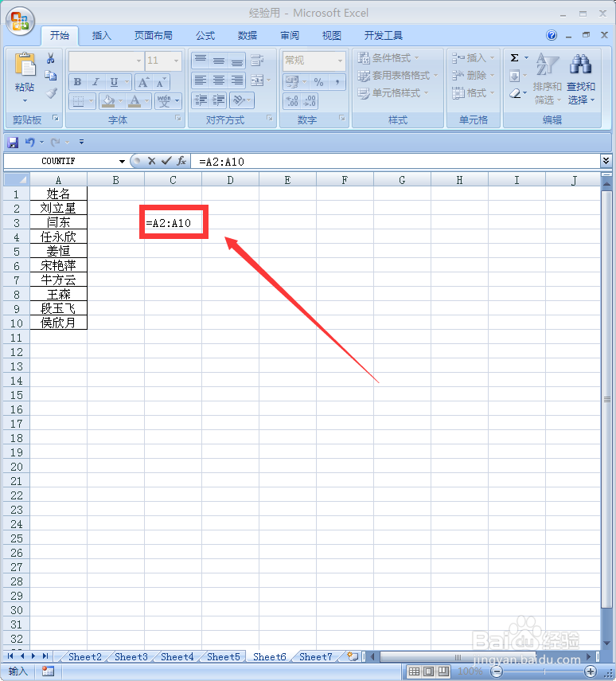Click the Increase Decimal icon
Screen dimensions: 616x681
[292, 101]
